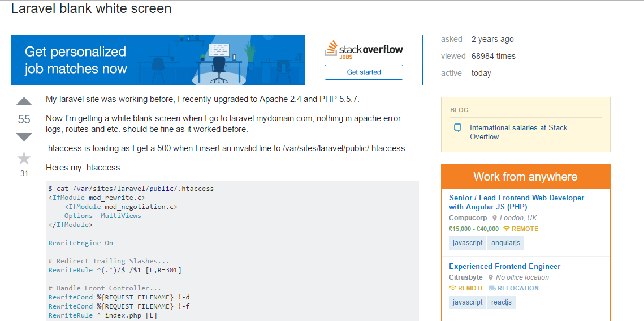The width and height of the screenshot is (644, 321).
Task: Click the viewed 68984 times value
Action: click(493, 56)
